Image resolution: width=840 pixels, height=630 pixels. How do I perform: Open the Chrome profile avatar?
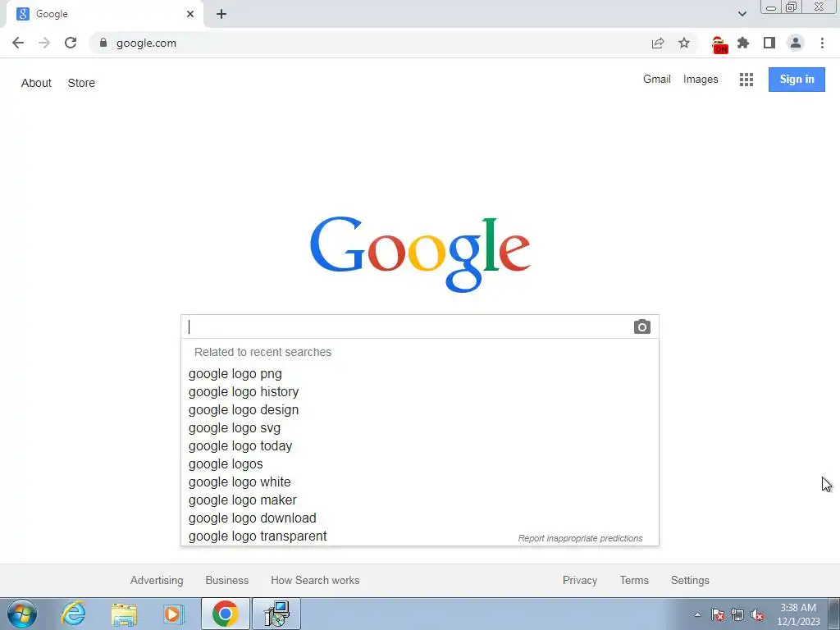point(796,43)
